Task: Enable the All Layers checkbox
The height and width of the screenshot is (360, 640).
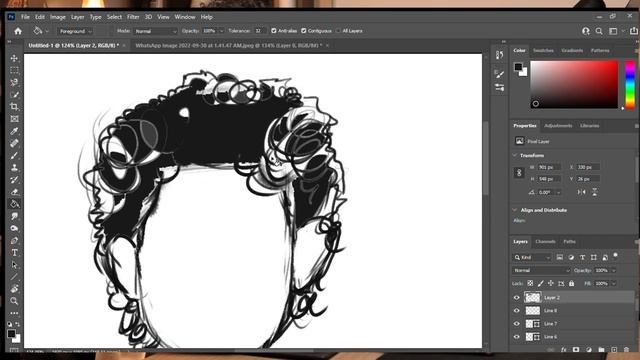Action: (338, 31)
